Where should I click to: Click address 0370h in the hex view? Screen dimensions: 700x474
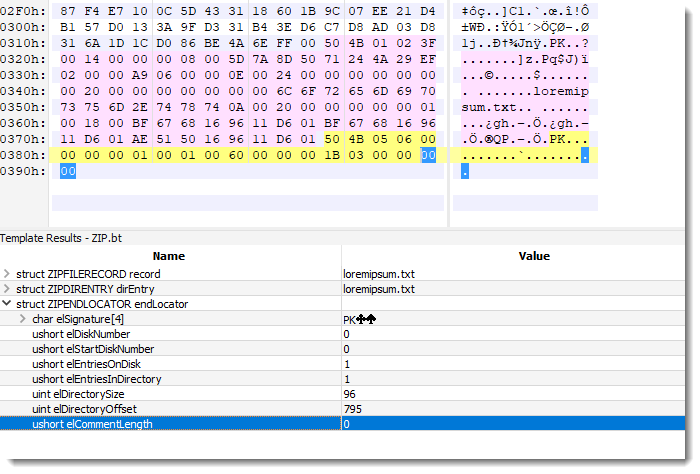point(22,139)
